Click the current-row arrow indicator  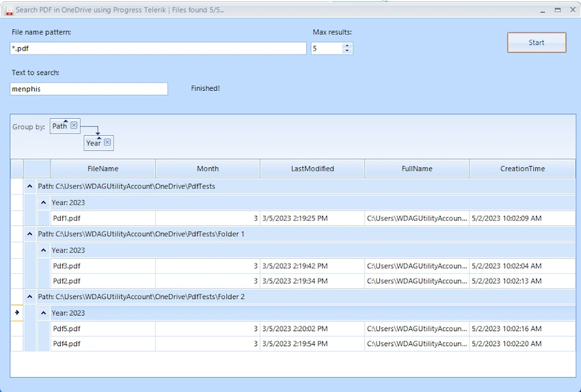click(x=16, y=313)
